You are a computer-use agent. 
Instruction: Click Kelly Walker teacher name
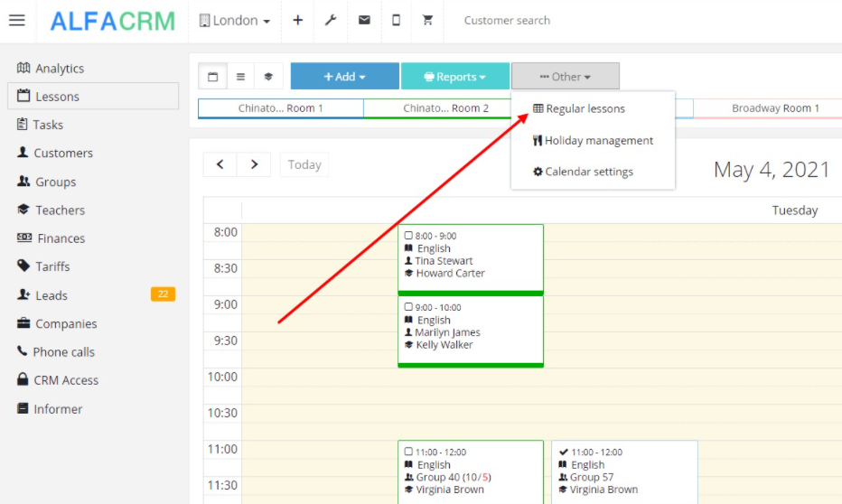444,345
